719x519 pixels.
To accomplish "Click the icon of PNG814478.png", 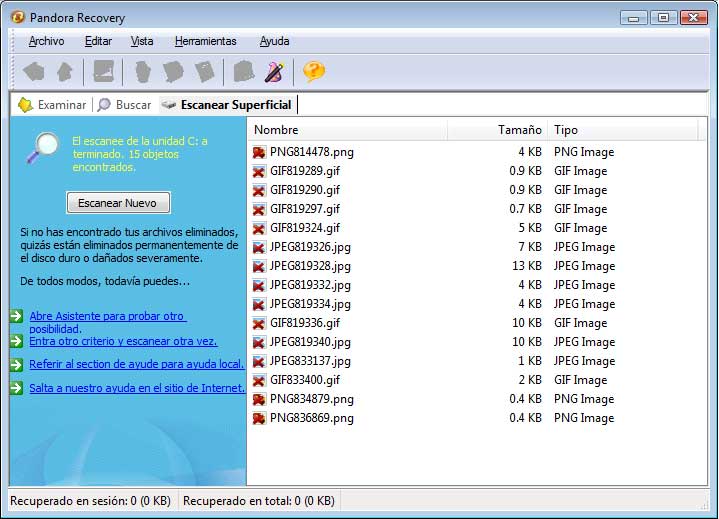I will (259, 152).
